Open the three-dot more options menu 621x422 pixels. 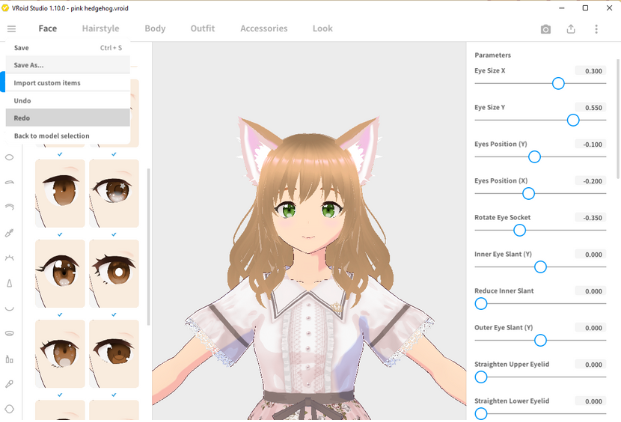point(596,29)
